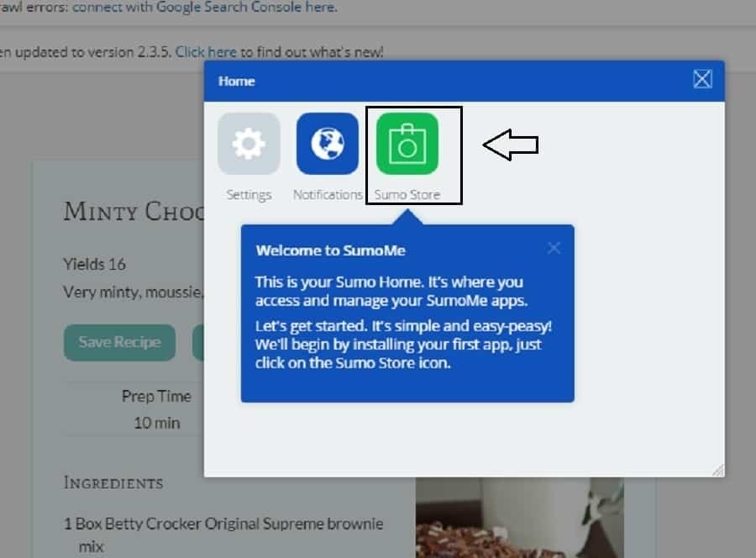The image size is (756, 558).
Task: Dismiss the Welcome to SumoMe tooltip
Action: [554, 248]
